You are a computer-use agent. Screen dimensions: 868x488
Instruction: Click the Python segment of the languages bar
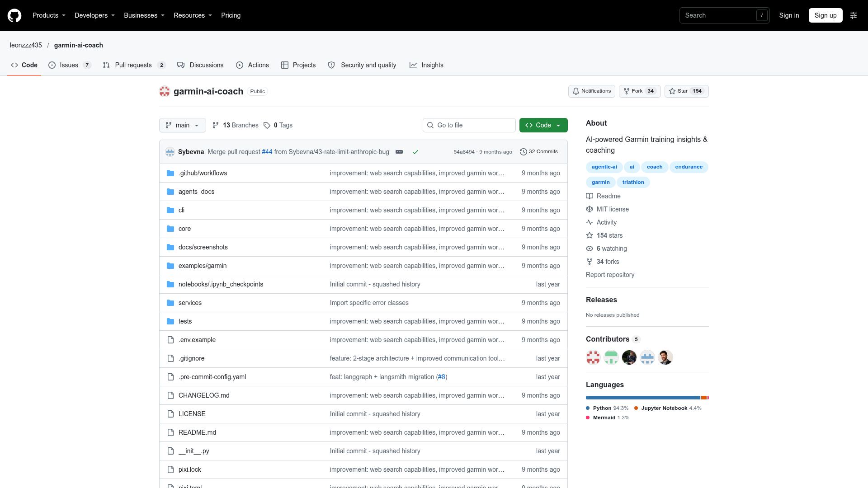(x=643, y=398)
